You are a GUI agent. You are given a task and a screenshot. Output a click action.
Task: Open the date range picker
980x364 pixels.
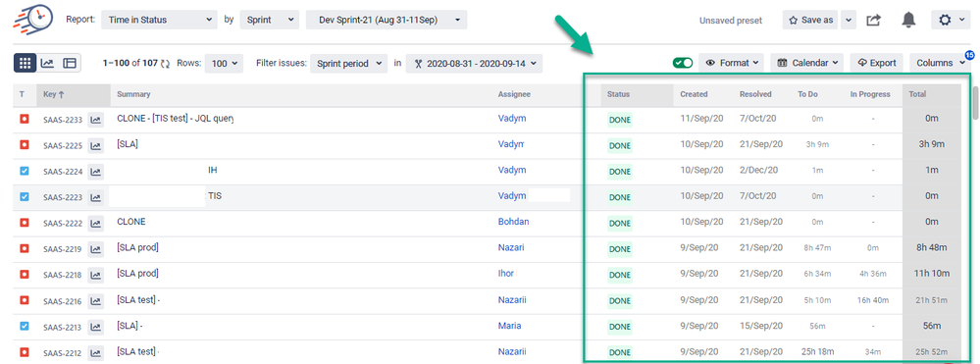pyautogui.click(x=475, y=63)
